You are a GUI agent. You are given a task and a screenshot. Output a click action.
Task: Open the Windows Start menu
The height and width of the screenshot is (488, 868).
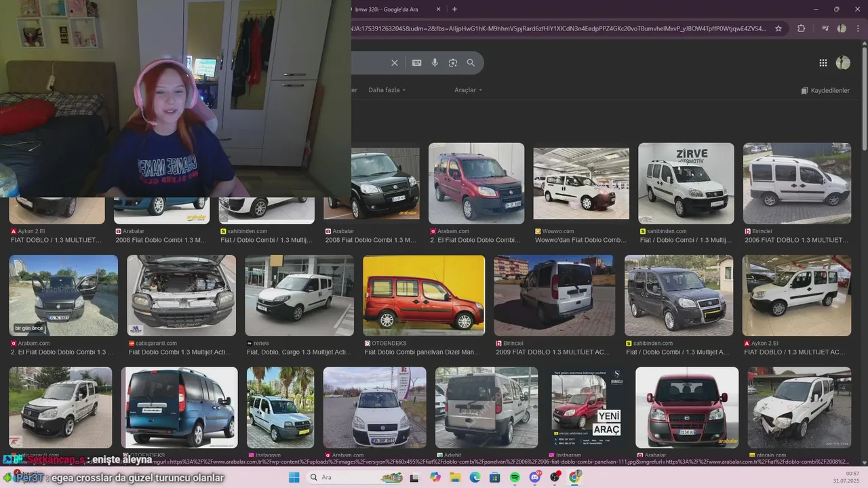[294, 477]
